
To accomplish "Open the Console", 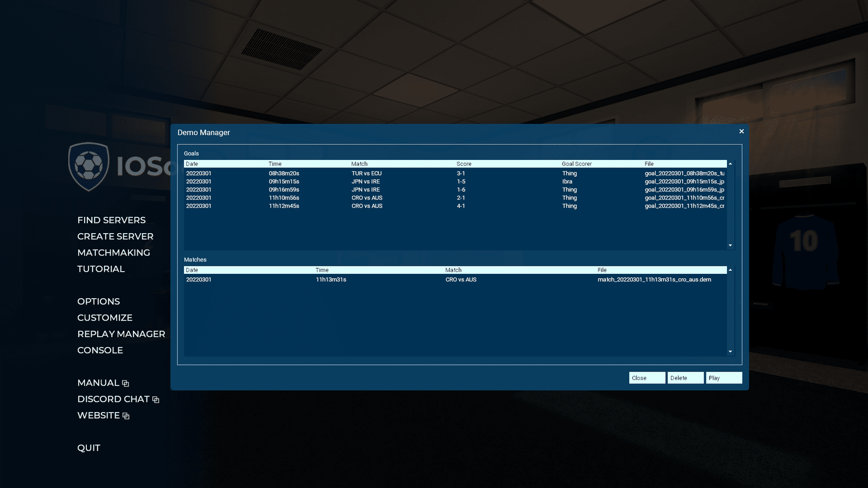I will pyautogui.click(x=100, y=350).
